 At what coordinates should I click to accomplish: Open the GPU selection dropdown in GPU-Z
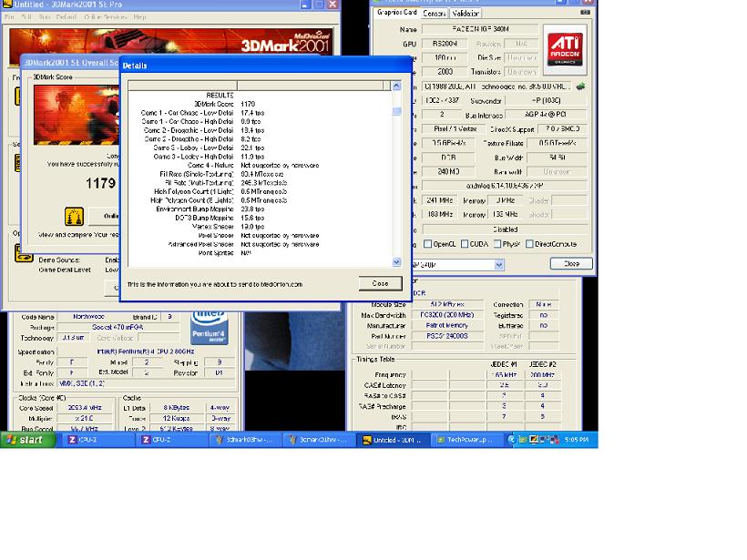(499, 265)
